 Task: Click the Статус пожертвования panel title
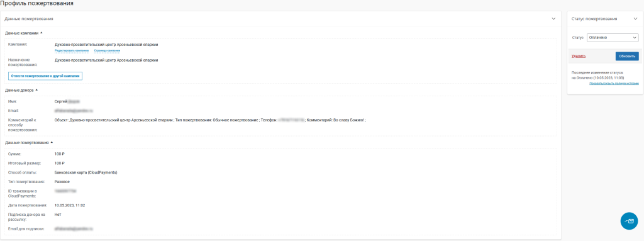tap(594, 19)
